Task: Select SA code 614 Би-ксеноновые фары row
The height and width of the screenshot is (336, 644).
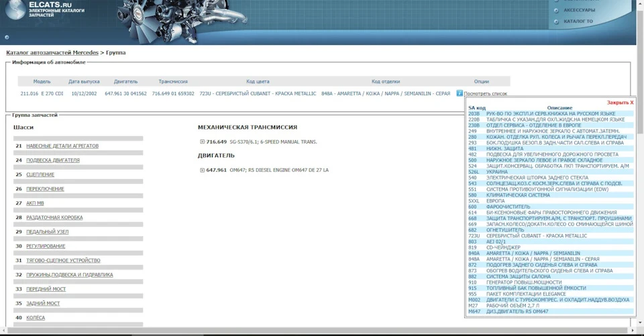Action: [551, 213]
